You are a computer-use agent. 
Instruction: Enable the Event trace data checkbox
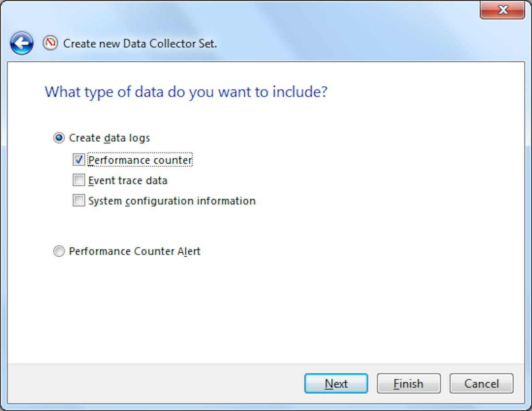[x=79, y=180]
